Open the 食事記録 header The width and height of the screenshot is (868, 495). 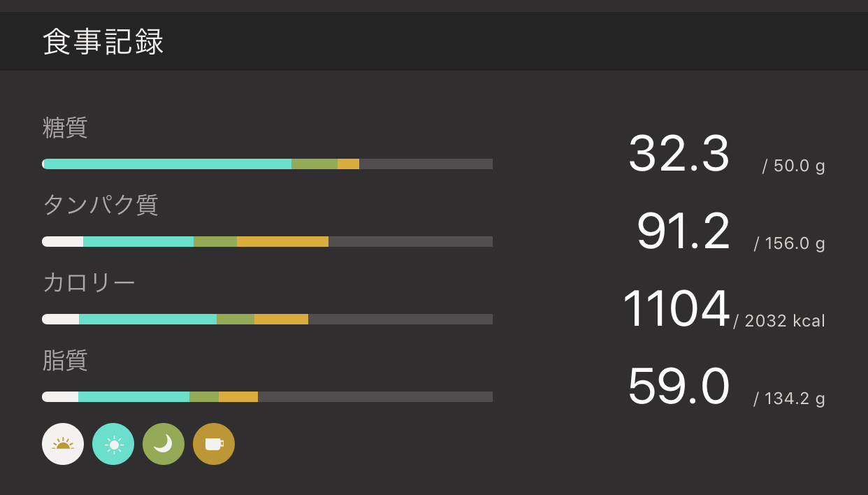tap(103, 42)
